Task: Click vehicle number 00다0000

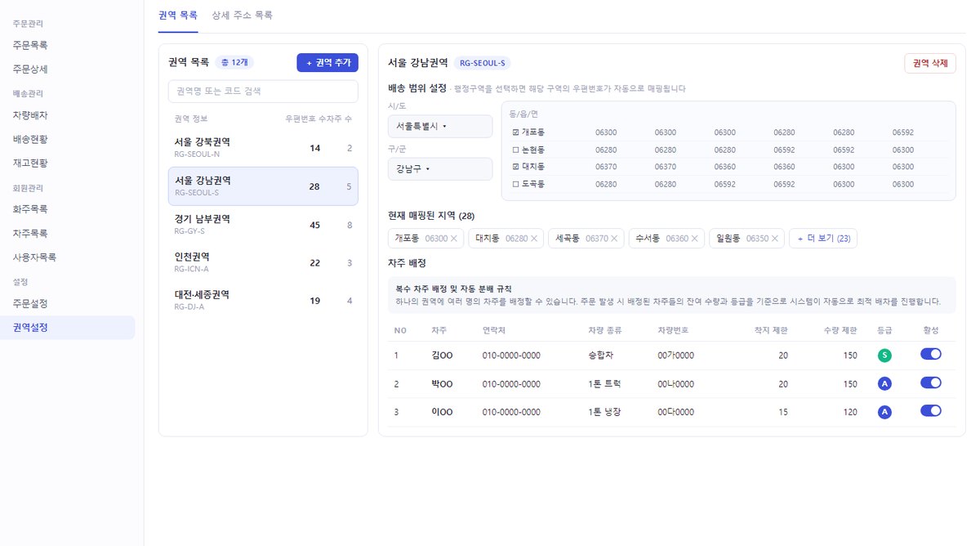Action: coord(675,412)
